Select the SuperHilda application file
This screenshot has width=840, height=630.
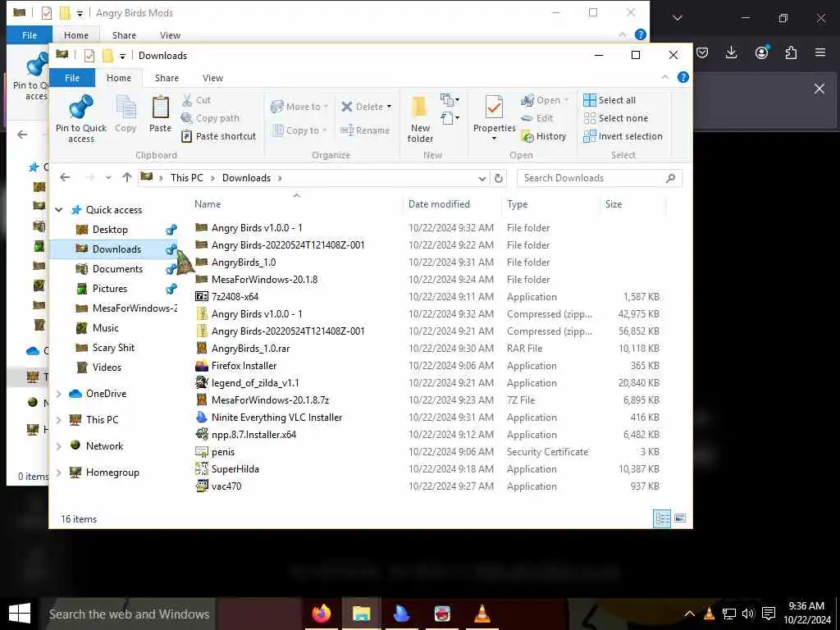tap(235, 469)
